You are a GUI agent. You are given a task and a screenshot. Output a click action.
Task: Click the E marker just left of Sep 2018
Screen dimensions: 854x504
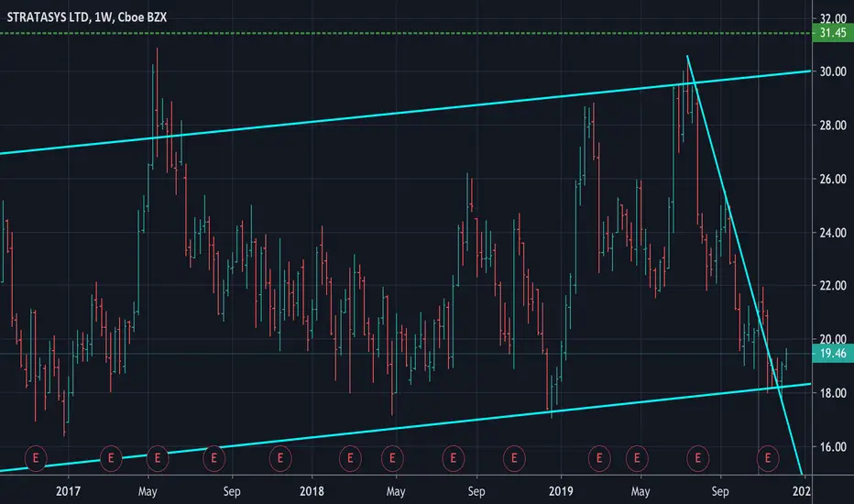click(x=454, y=458)
